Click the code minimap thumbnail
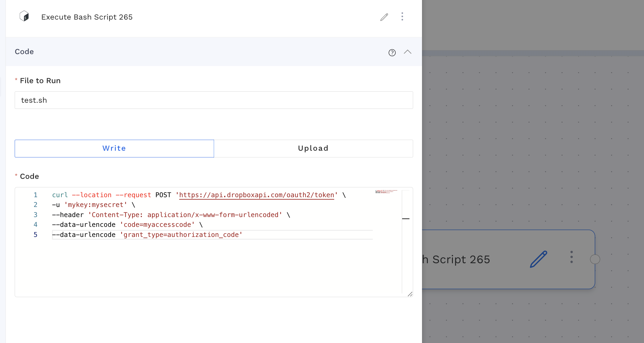Image resolution: width=644 pixels, height=343 pixels. (386, 192)
